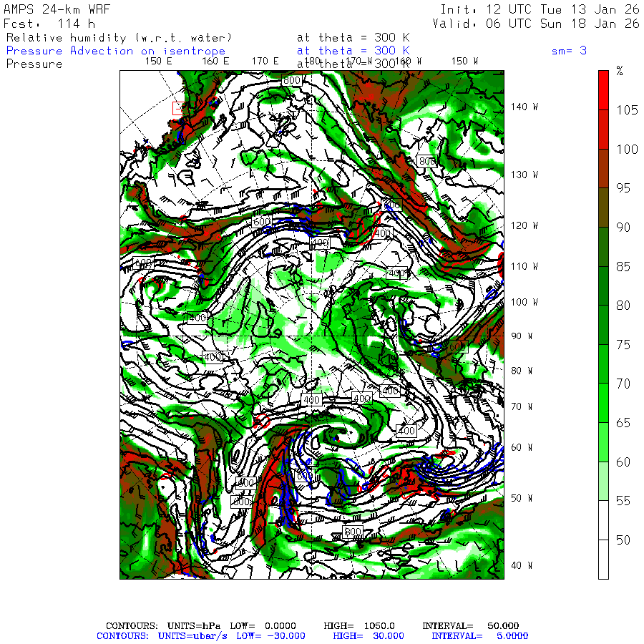Image resolution: width=644 pixels, height=644 pixels.
Task: Click the 'AMPS 24-km WRF' title text
Action: point(57,9)
